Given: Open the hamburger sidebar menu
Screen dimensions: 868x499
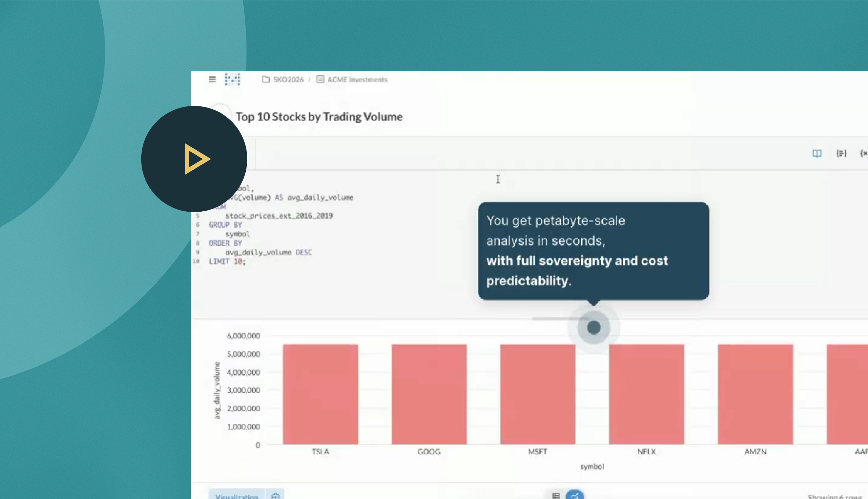Looking at the screenshot, I should (x=212, y=80).
